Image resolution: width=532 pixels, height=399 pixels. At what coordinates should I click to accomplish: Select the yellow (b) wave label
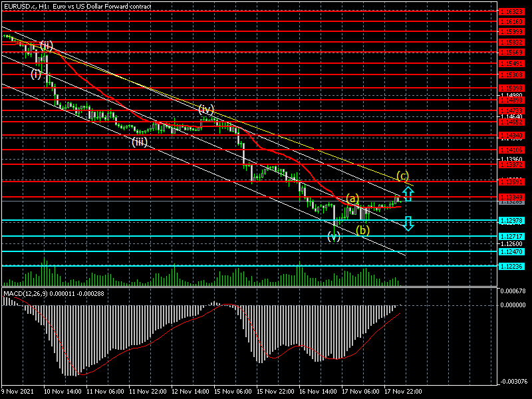362,231
